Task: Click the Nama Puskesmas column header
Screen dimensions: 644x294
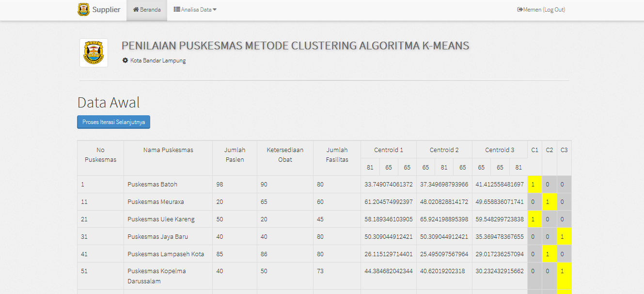Action: coord(168,158)
